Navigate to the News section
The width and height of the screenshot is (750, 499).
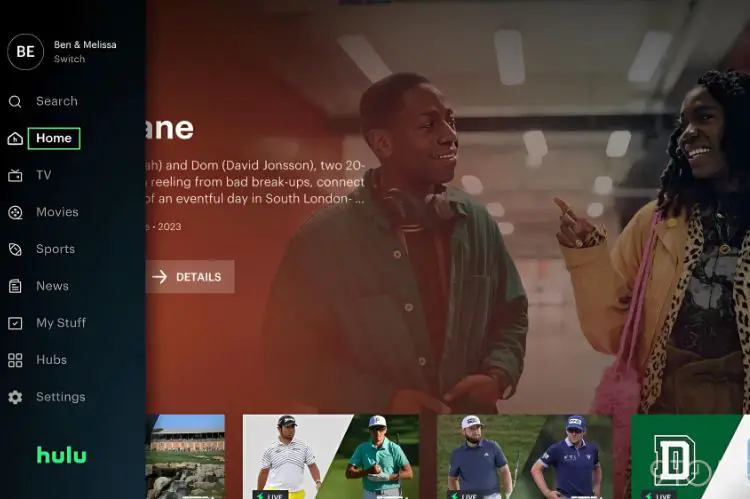click(x=53, y=286)
